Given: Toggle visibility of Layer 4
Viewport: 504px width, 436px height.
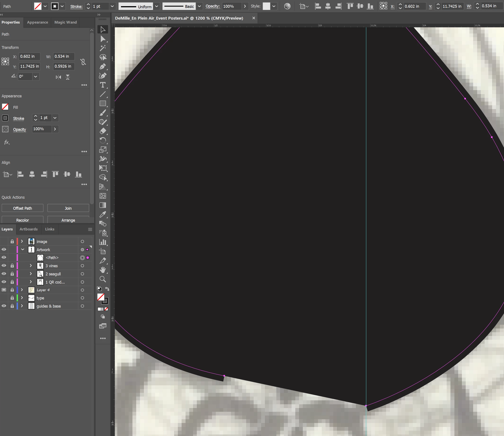Looking at the screenshot, I should click(x=4, y=290).
